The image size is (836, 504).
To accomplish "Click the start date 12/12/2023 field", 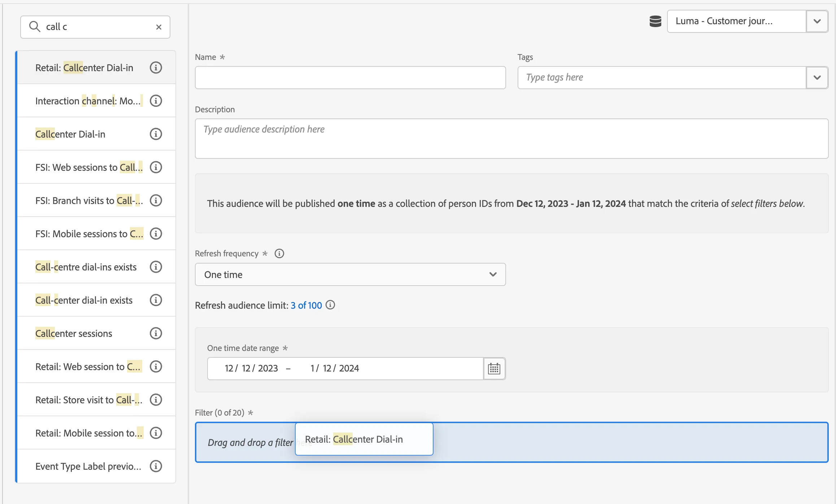I will pos(251,368).
